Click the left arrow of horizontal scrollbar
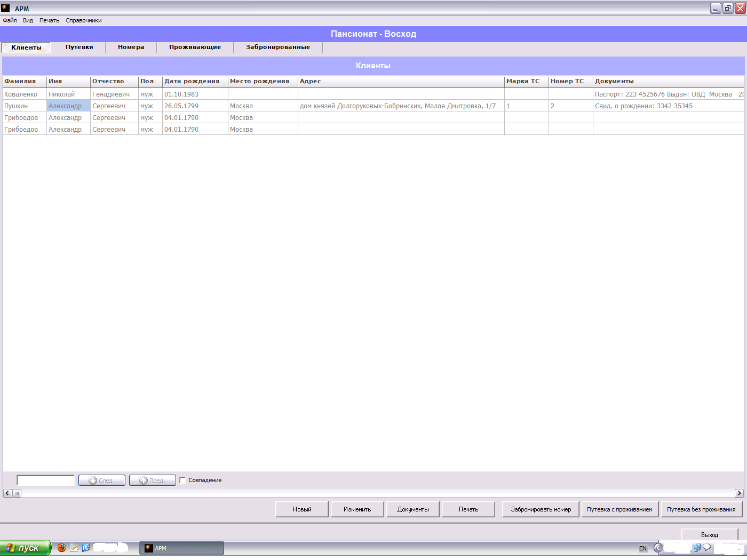Viewport: 747px width, 560px height. tap(7, 493)
